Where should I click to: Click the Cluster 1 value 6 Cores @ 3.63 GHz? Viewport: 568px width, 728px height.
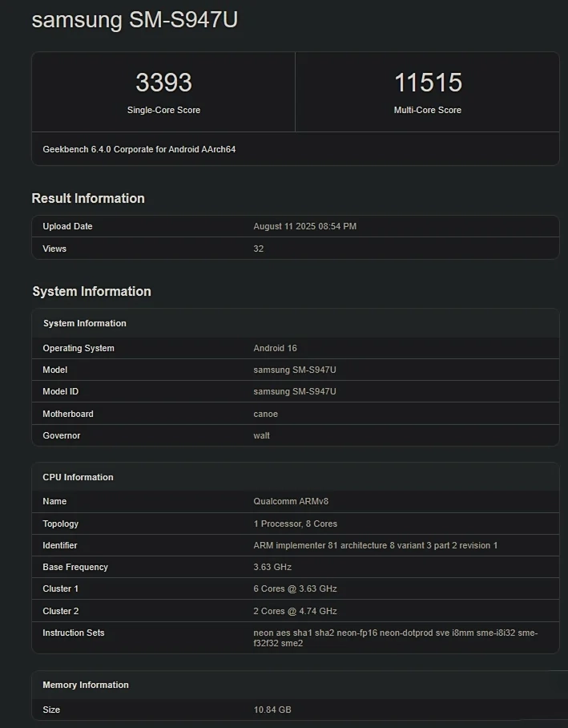(x=295, y=588)
